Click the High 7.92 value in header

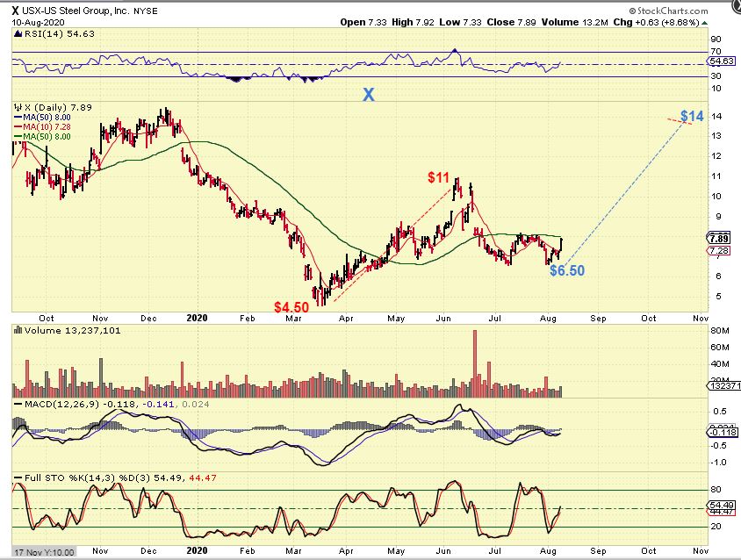click(x=413, y=22)
